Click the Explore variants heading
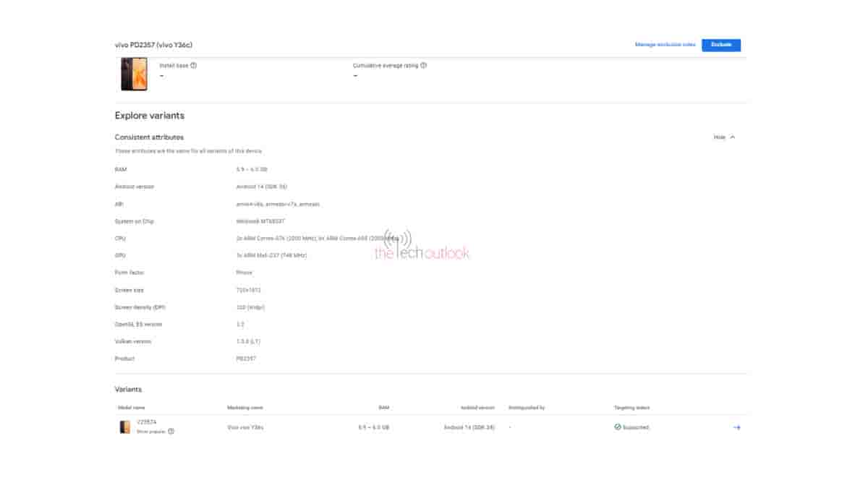Image resolution: width=868 pixels, height=488 pixels. coord(149,116)
